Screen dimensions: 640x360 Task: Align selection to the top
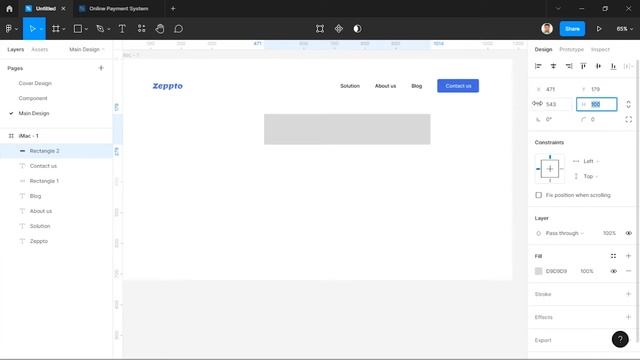[x=583, y=66]
